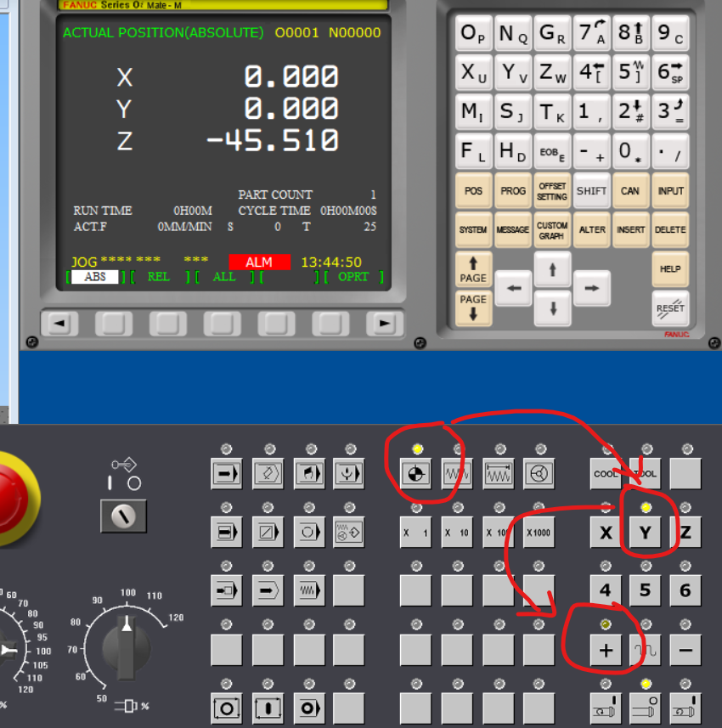Open the PROG program screen
The width and height of the screenshot is (722, 728).
512,191
